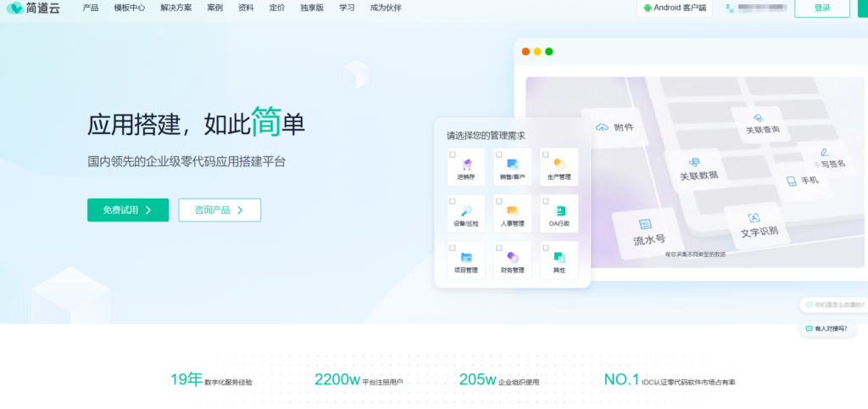Open the 独享版 menu item
The height and width of the screenshot is (409, 868).
pyautogui.click(x=312, y=8)
